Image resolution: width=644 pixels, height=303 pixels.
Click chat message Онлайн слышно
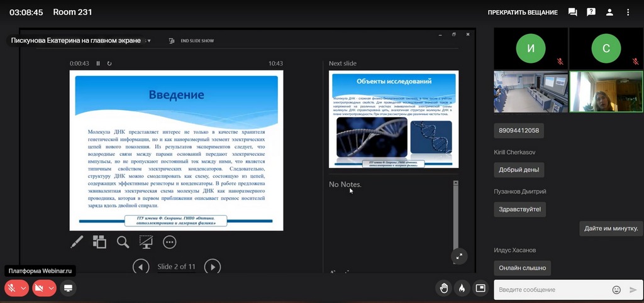click(x=523, y=268)
